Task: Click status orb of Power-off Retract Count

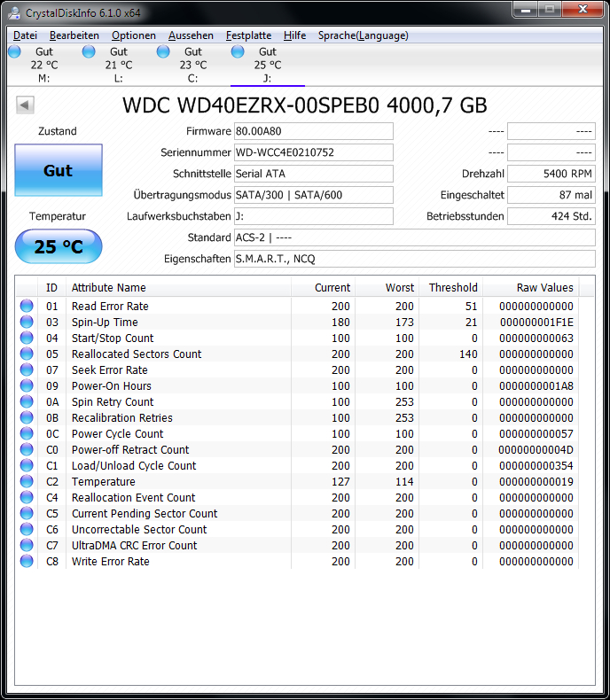Action: (x=27, y=449)
